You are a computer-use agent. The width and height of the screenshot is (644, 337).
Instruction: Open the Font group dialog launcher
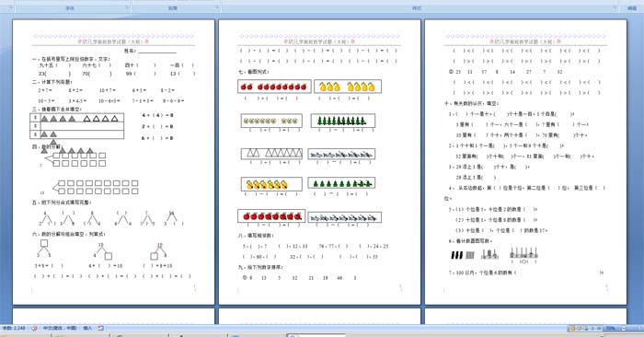click(x=127, y=7)
